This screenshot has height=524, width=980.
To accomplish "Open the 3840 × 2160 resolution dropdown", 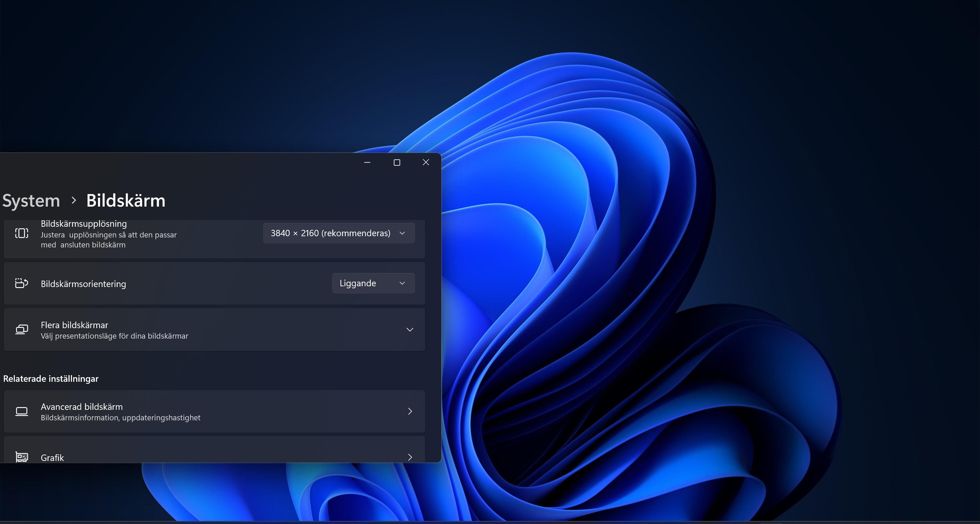I will click(x=339, y=233).
